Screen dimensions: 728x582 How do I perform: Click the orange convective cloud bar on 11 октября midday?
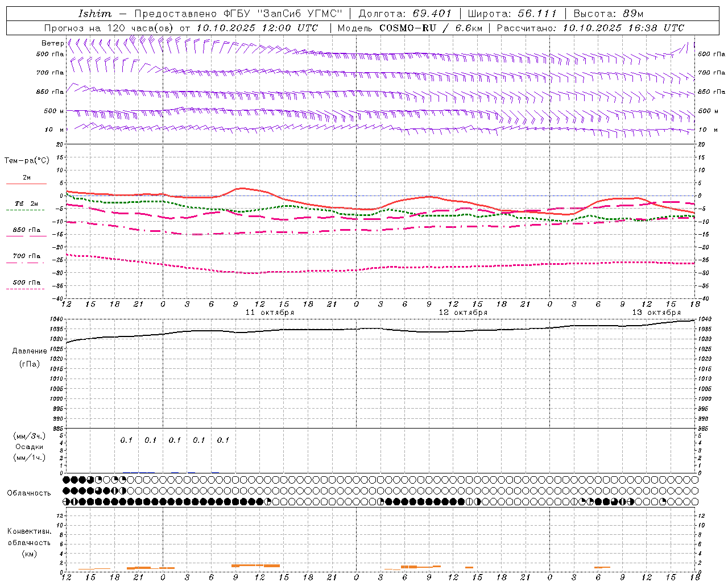coord(255,566)
